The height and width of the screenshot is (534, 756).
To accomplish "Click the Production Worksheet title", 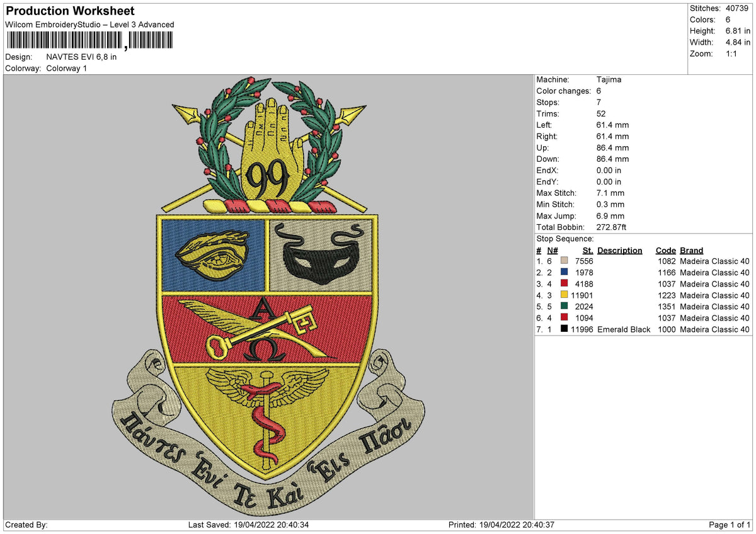I will tap(70, 11).
